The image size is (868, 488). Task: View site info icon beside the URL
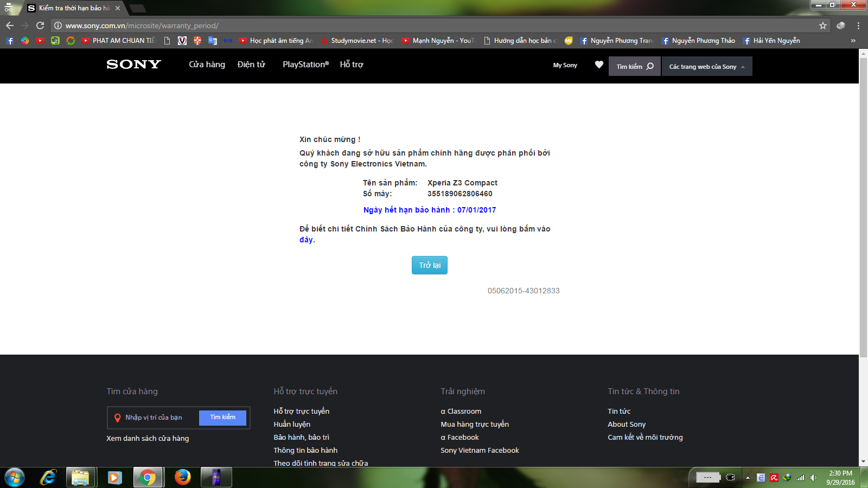[x=58, y=25]
